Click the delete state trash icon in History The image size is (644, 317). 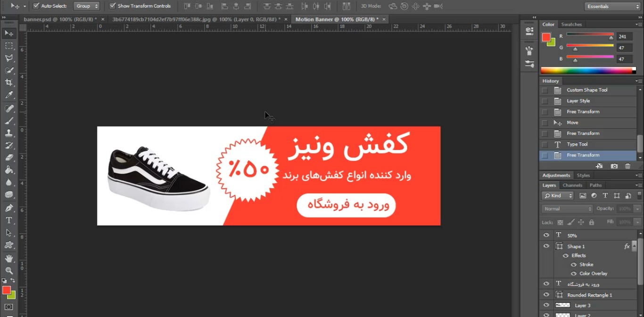click(x=627, y=166)
